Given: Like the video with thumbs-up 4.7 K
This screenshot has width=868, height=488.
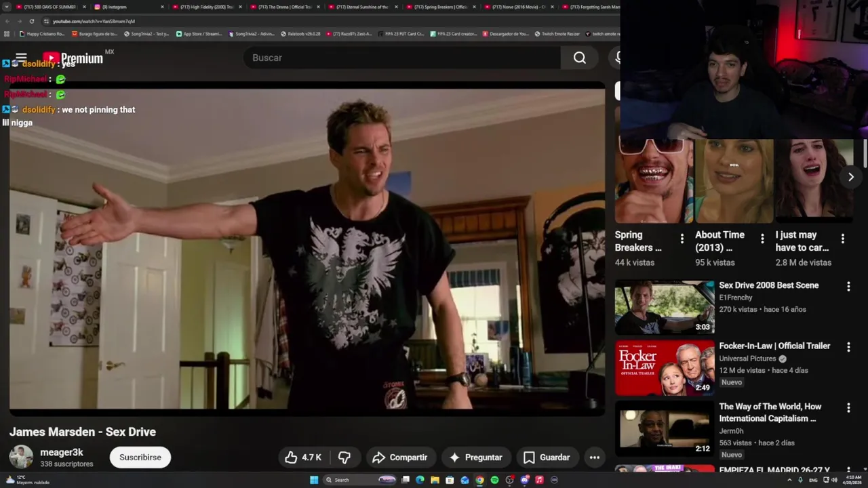Looking at the screenshot, I should (302, 457).
